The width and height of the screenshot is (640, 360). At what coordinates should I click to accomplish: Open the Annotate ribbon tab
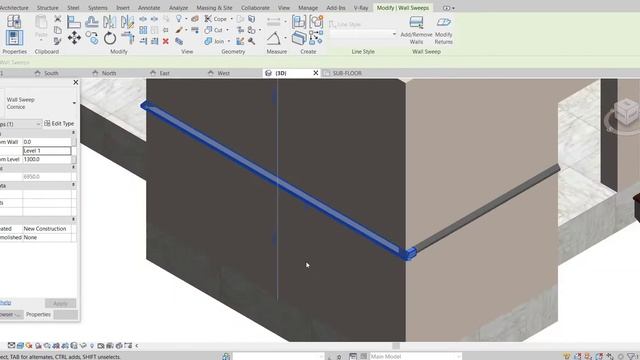click(x=149, y=8)
